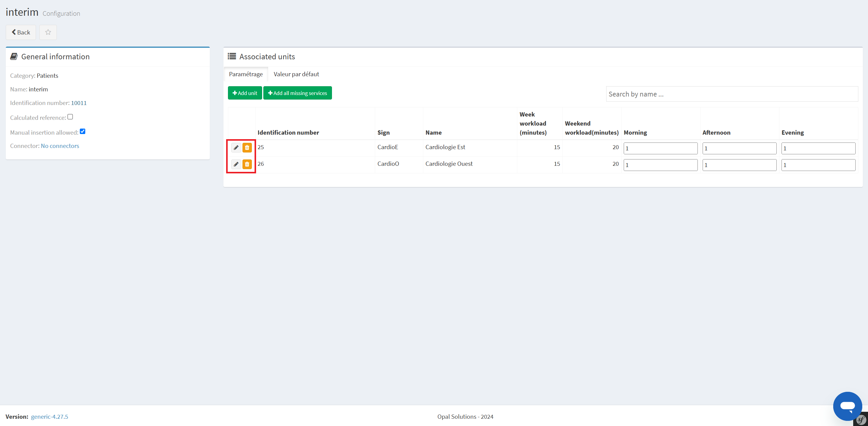Click the Add unit button
Image resolution: width=868 pixels, height=426 pixels.
click(x=245, y=93)
